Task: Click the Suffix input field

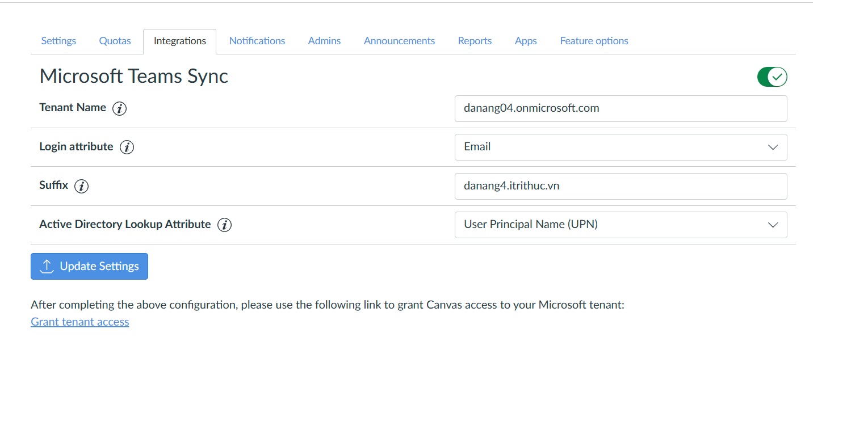Action: click(620, 186)
